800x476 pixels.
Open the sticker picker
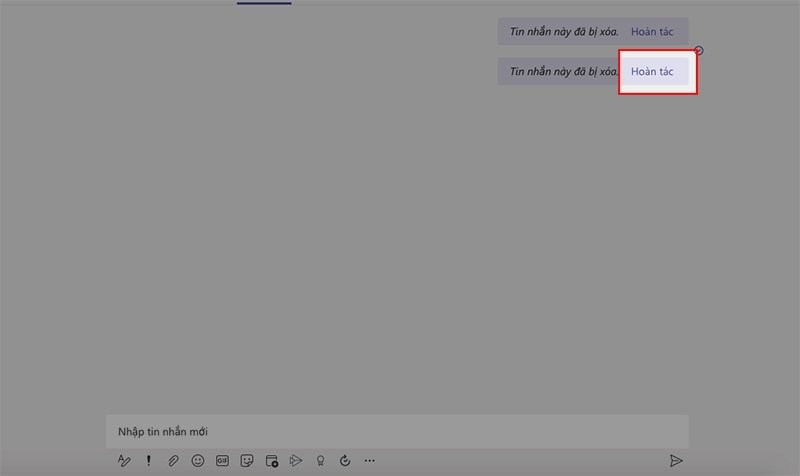click(x=247, y=461)
